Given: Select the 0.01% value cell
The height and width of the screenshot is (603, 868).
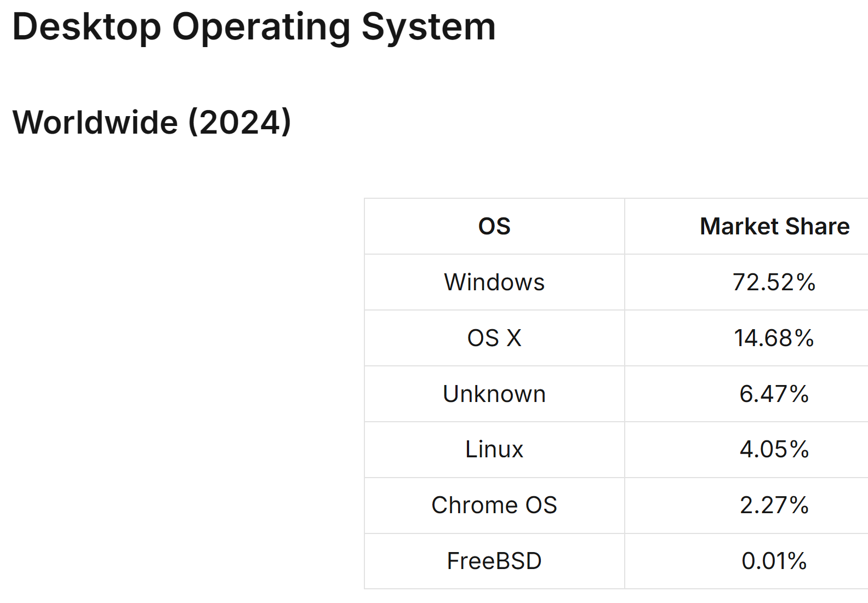Looking at the screenshot, I should 746,561.
